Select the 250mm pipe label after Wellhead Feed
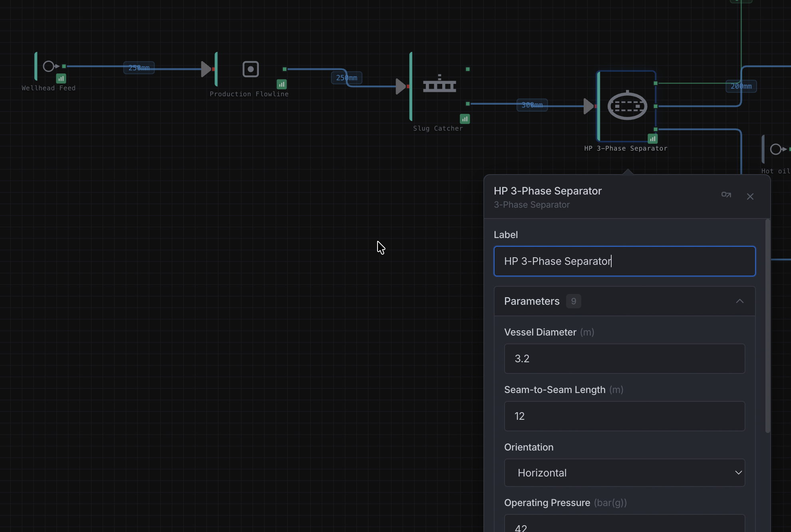The height and width of the screenshot is (532, 791). click(x=139, y=68)
